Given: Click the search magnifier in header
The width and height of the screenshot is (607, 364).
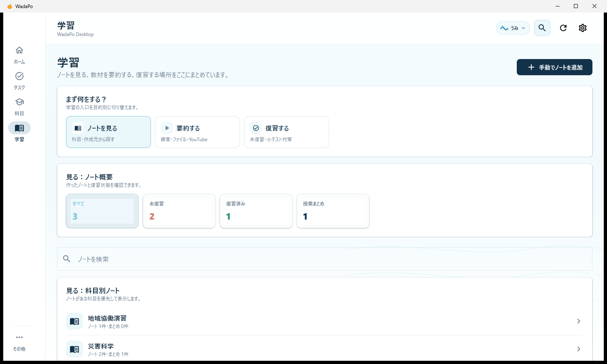Looking at the screenshot, I should [x=542, y=28].
